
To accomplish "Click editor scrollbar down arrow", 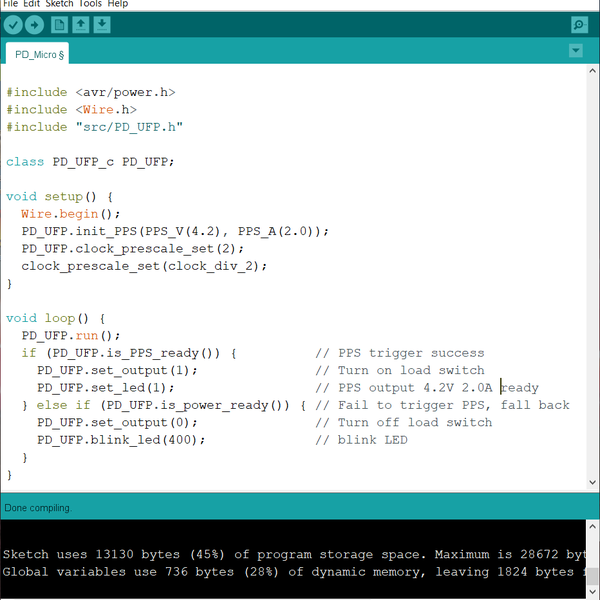I will [x=592, y=482].
